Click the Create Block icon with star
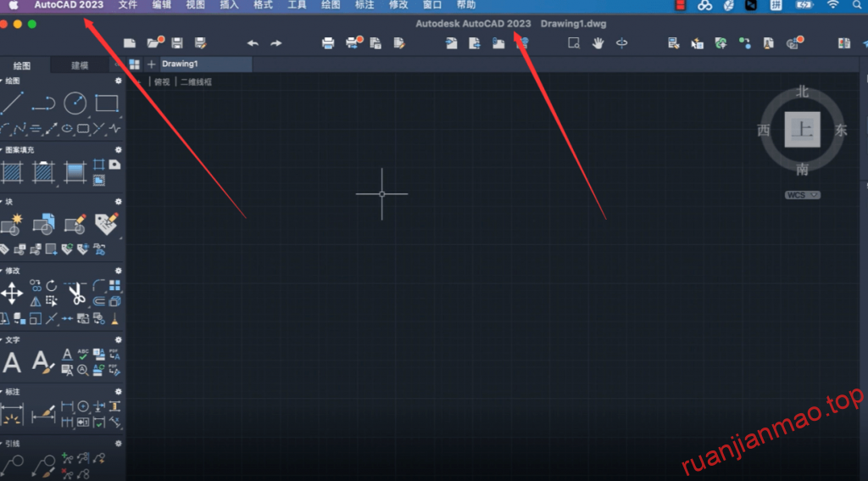 coord(12,224)
